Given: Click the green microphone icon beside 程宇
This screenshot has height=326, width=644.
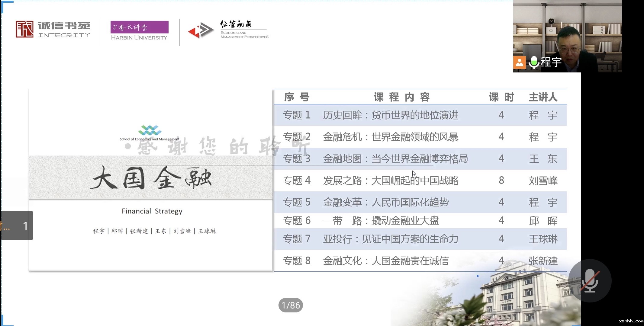Looking at the screenshot, I should [x=534, y=62].
